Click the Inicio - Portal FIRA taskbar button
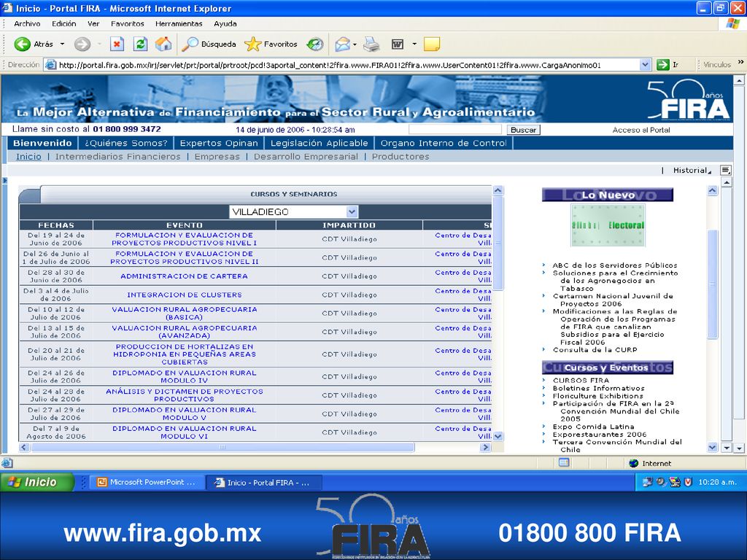747x560 pixels. (x=264, y=483)
